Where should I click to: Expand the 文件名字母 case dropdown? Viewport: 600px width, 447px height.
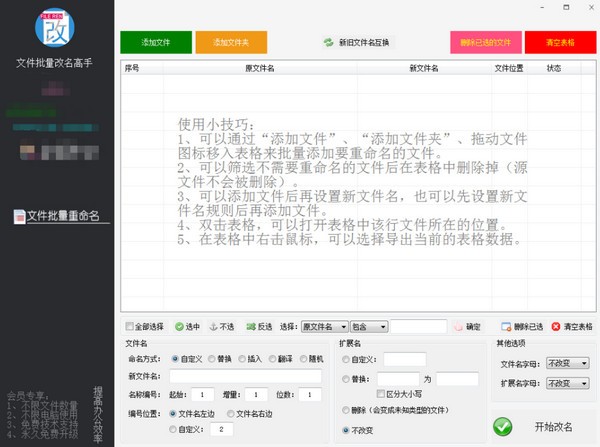567,364
